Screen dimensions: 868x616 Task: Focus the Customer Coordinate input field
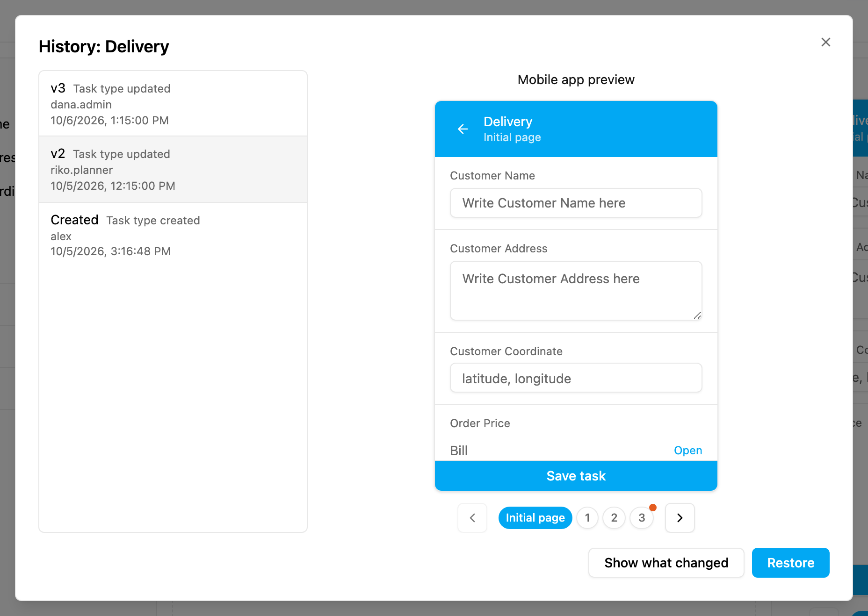coord(576,378)
